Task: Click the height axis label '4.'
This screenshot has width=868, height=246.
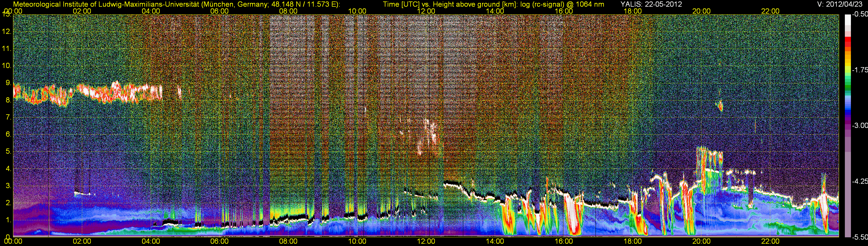Action: click(x=8, y=168)
